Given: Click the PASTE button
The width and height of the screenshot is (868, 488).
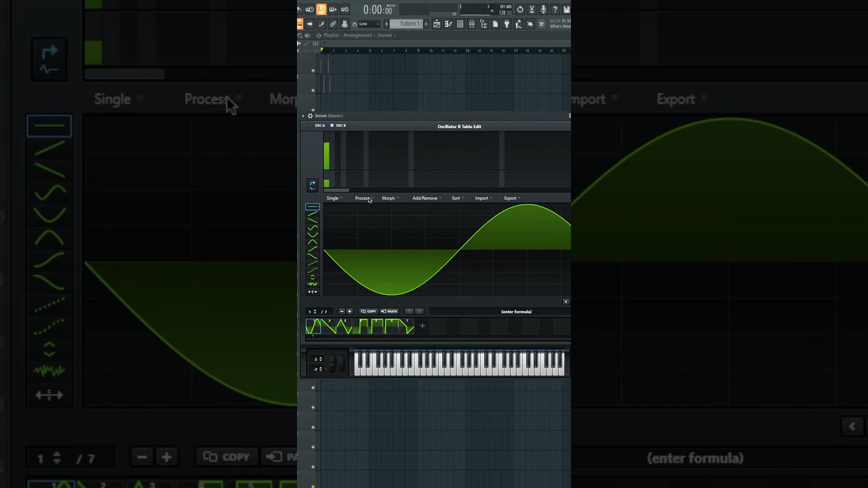Looking at the screenshot, I should click(x=389, y=312).
